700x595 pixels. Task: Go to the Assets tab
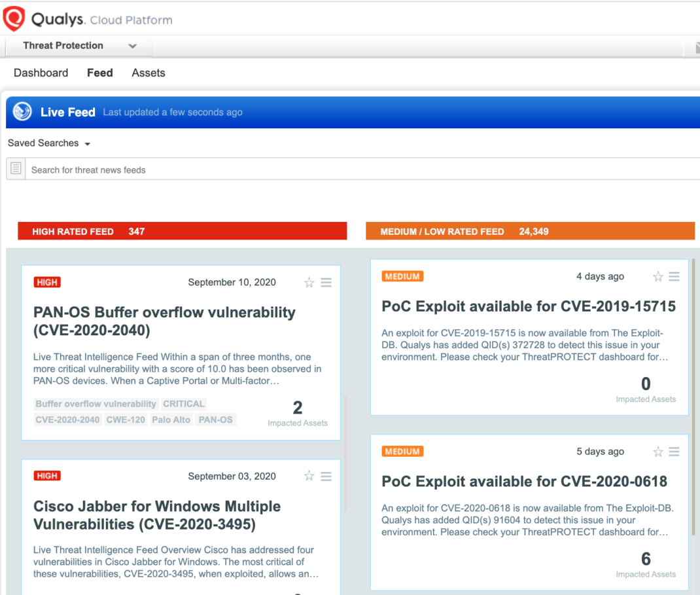(149, 73)
